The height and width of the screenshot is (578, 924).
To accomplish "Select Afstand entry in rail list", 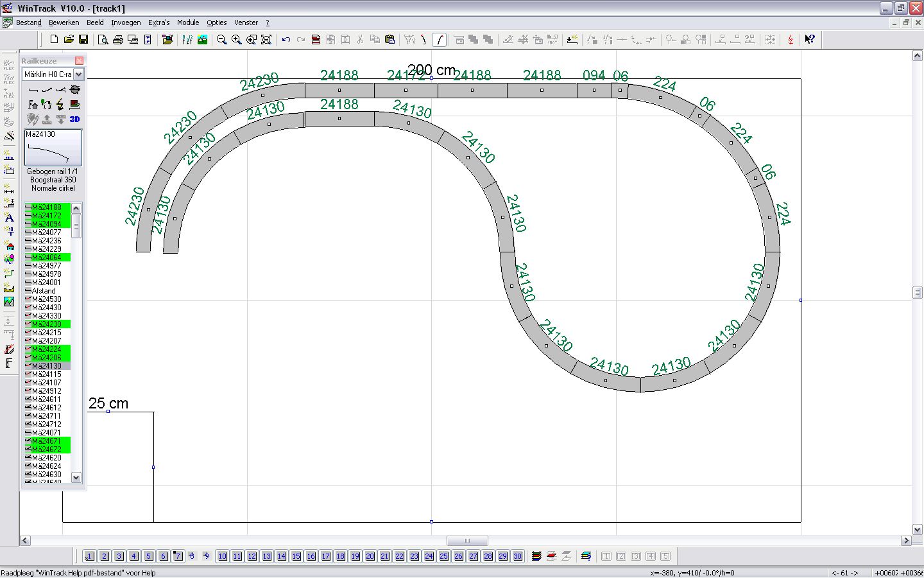I will [x=47, y=291].
